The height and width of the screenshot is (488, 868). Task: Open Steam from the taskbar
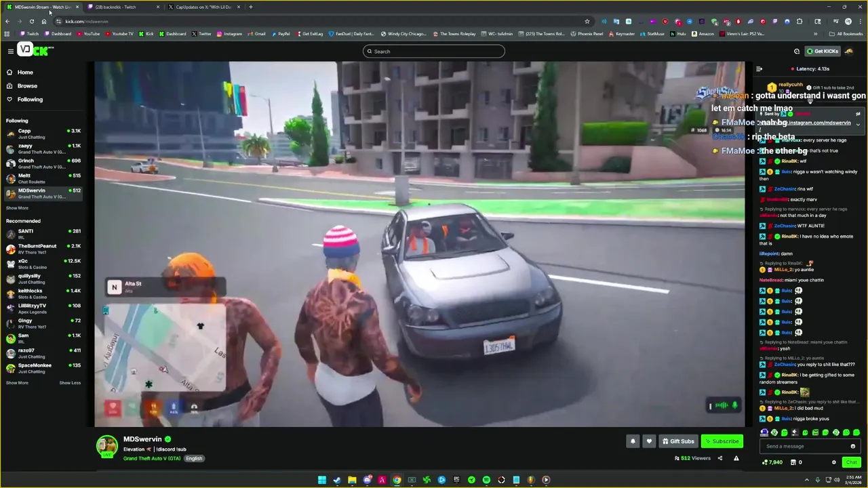pos(337,480)
